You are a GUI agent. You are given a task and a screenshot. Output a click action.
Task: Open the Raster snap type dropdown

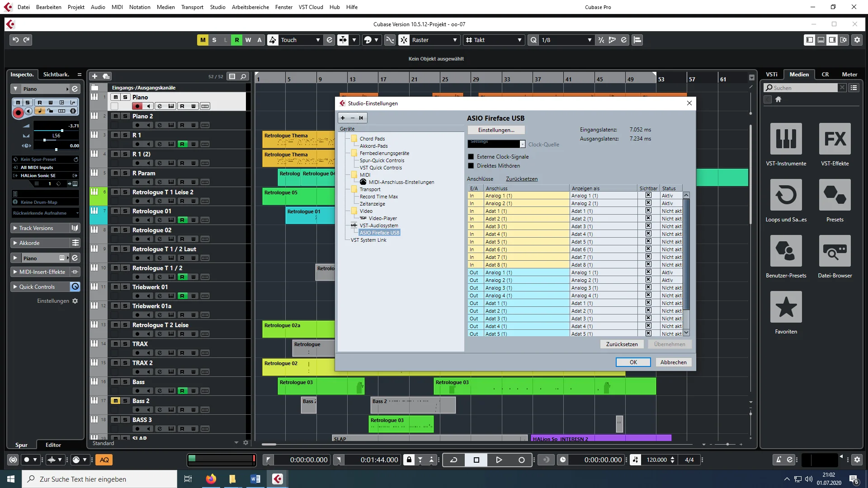click(x=434, y=40)
